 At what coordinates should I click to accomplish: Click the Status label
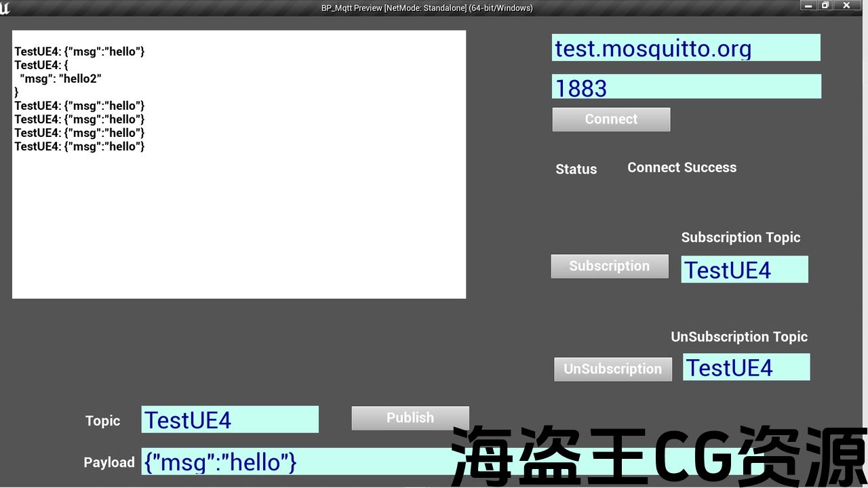click(576, 169)
